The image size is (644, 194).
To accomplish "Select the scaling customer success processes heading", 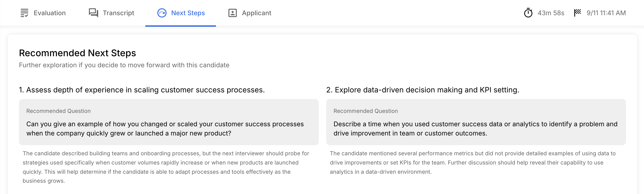I will click(142, 90).
